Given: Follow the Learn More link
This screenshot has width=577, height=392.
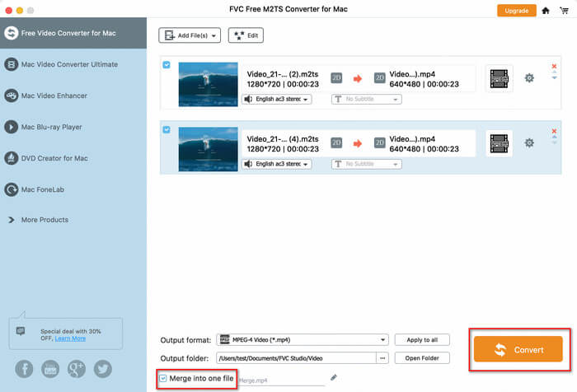Looking at the screenshot, I should point(70,338).
